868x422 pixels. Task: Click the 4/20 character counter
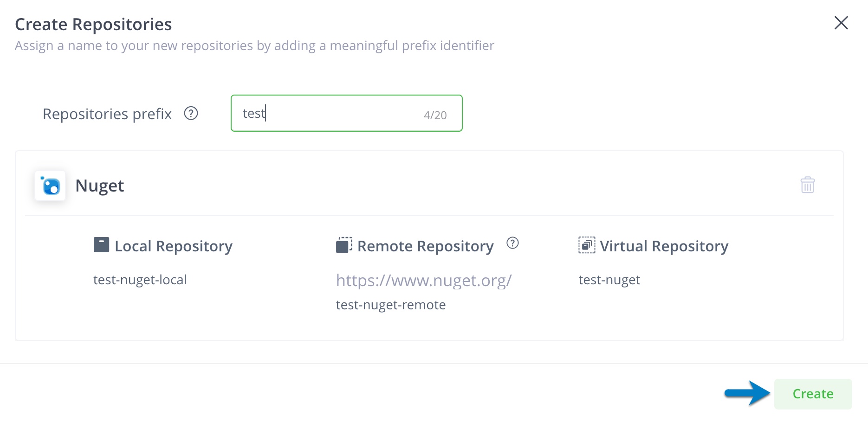coord(435,115)
